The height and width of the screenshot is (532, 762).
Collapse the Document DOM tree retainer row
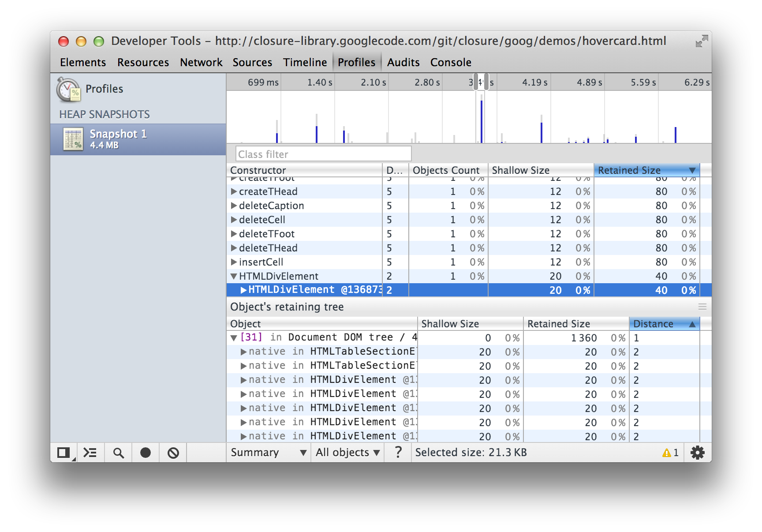234,338
